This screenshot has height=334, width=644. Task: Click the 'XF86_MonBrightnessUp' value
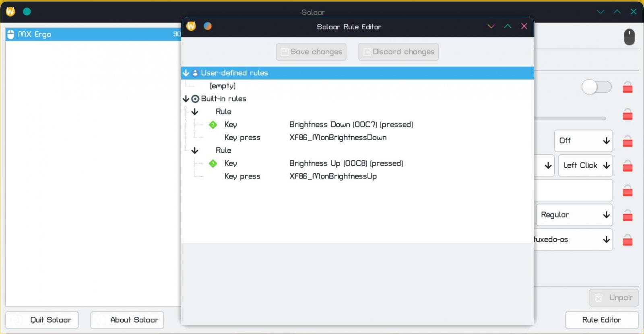coord(333,176)
